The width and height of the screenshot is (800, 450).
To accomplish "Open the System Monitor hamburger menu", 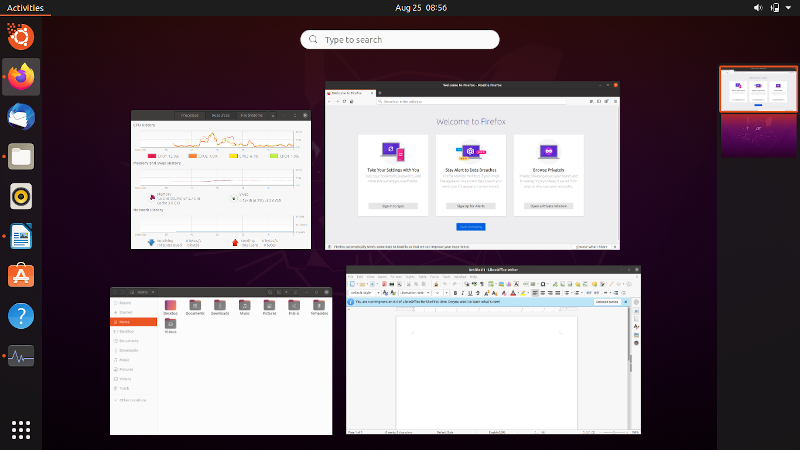I will [273, 116].
